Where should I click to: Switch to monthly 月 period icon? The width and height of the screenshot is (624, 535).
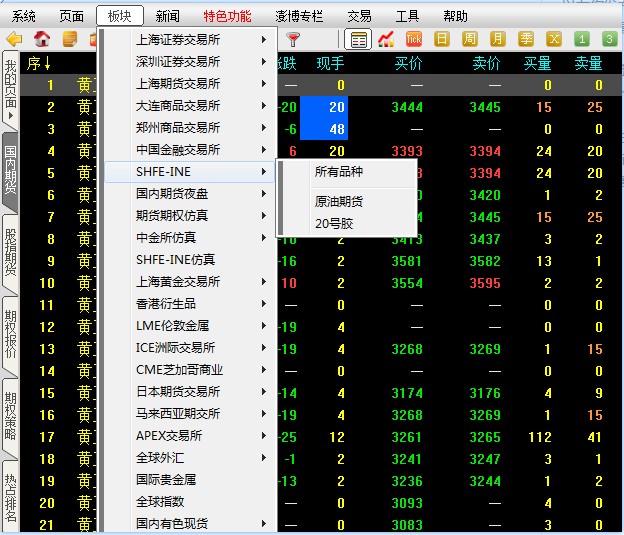pos(498,39)
